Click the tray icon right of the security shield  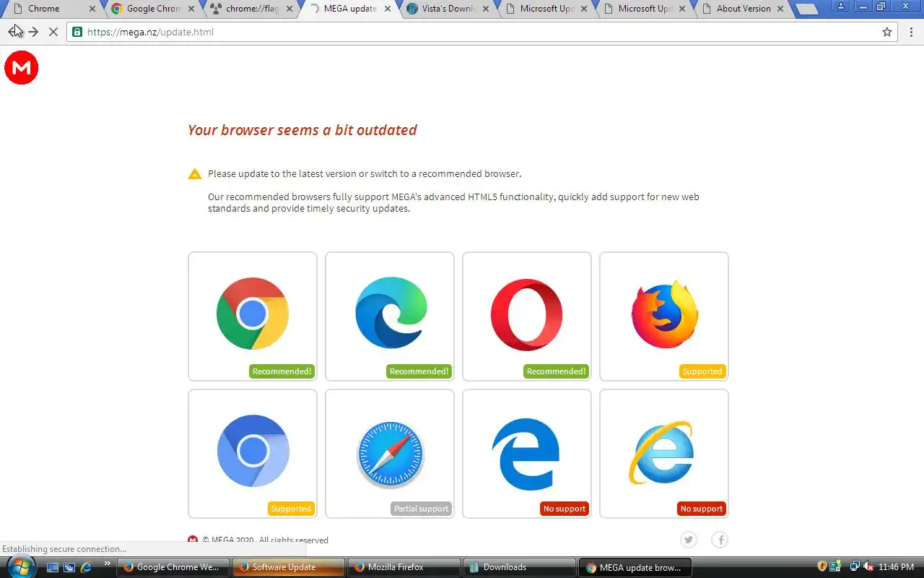click(x=835, y=567)
